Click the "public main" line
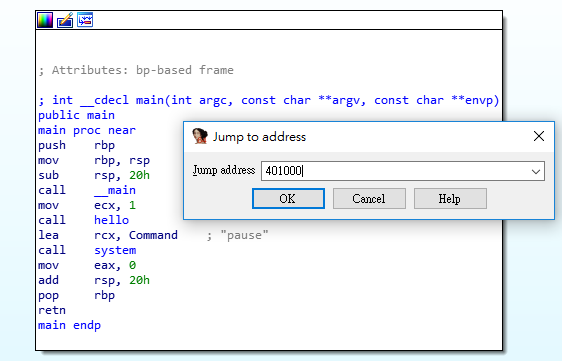 (x=76, y=115)
